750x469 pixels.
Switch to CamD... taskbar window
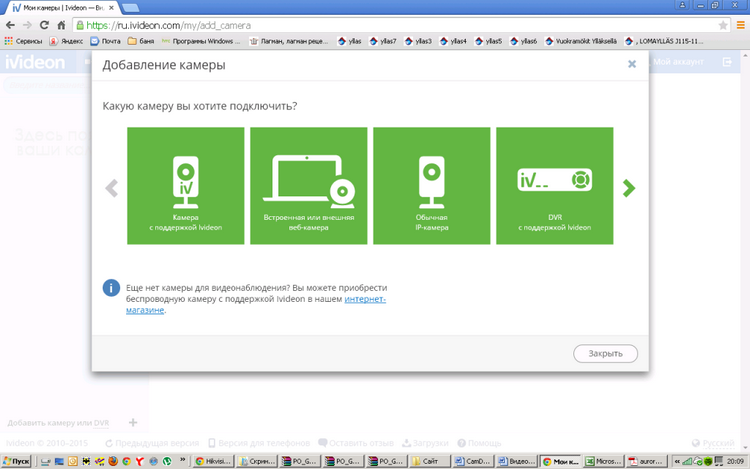pyautogui.click(x=473, y=461)
